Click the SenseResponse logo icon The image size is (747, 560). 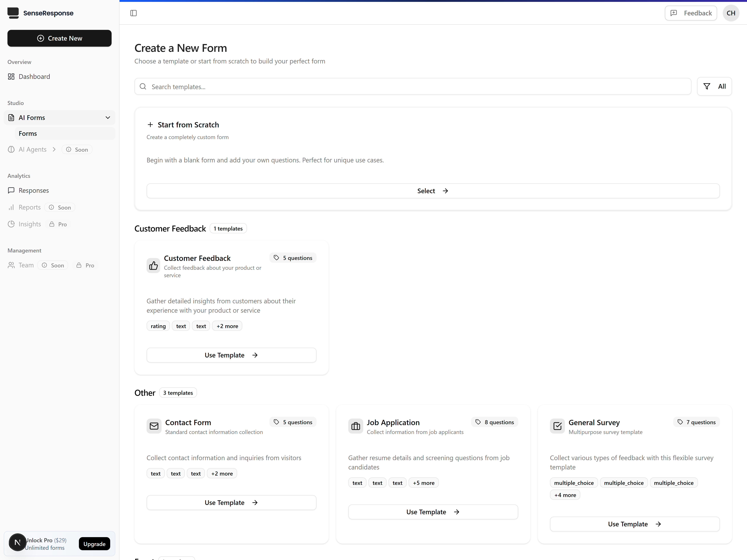pyautogui.click(x=13, y=13)
